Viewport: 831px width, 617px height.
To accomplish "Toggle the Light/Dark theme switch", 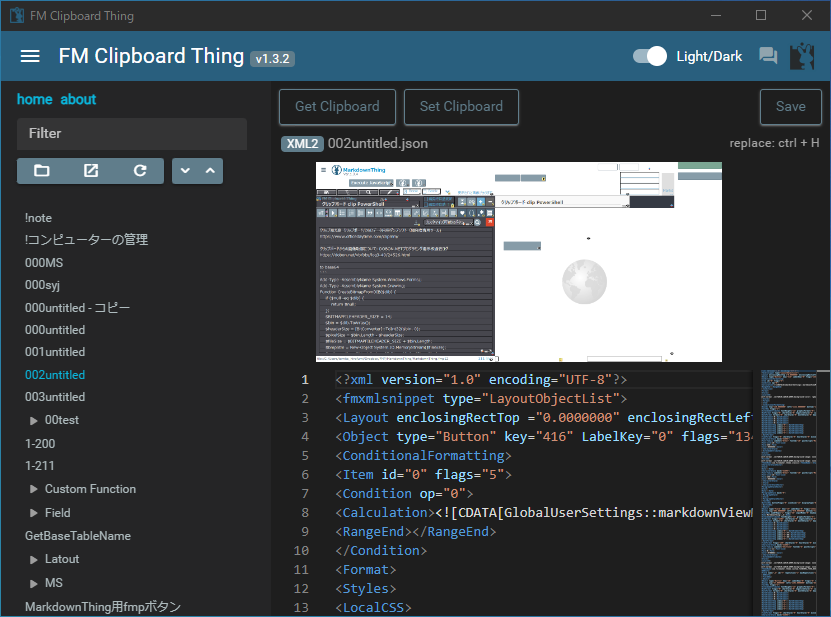I will pos(650,57).
